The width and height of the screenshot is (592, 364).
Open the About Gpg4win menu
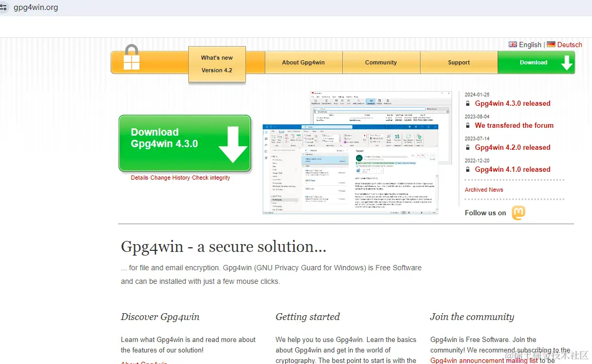pos(303,63)
